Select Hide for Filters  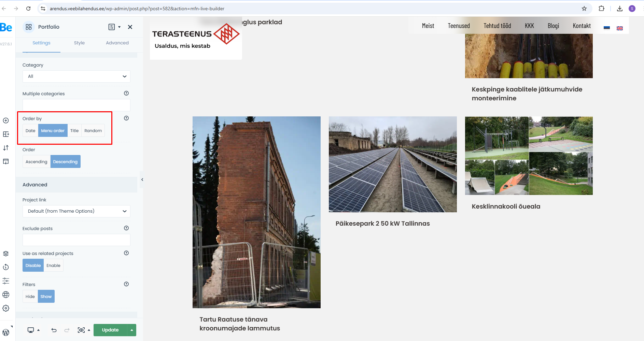[x=30, y=297]
